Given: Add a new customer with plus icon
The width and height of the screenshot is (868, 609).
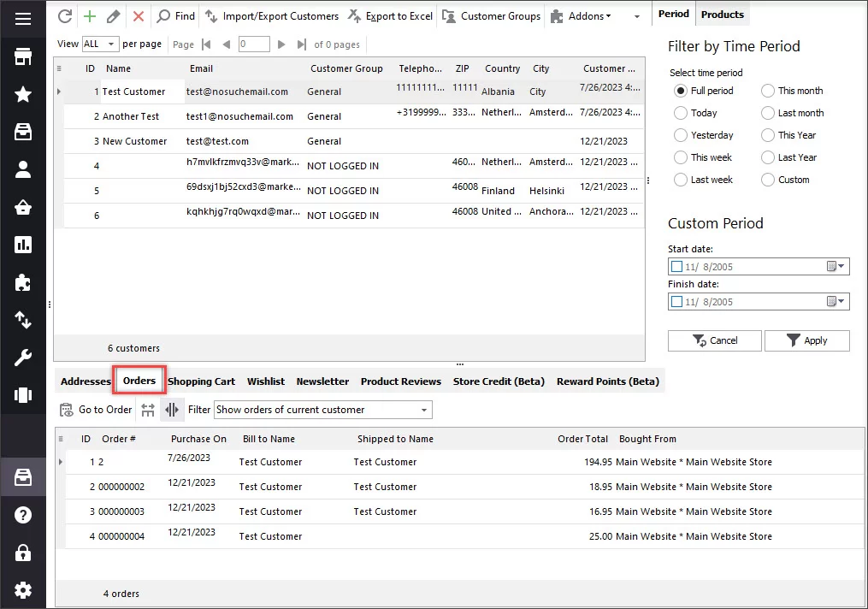Looking at the screenshot, I should [89, 16].
